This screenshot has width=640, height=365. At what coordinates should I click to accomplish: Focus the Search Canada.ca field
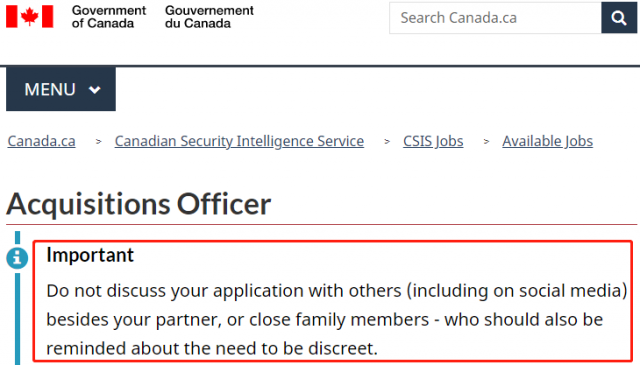click(x=495, y=18)
